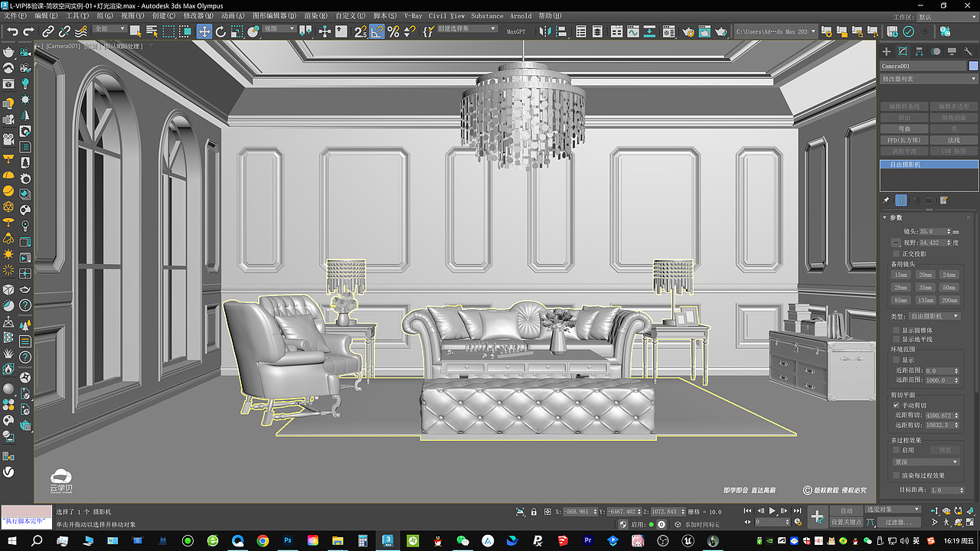
Task: Click the Pin Stack icon
Action: pyautogui.click(x=887, y=201)
